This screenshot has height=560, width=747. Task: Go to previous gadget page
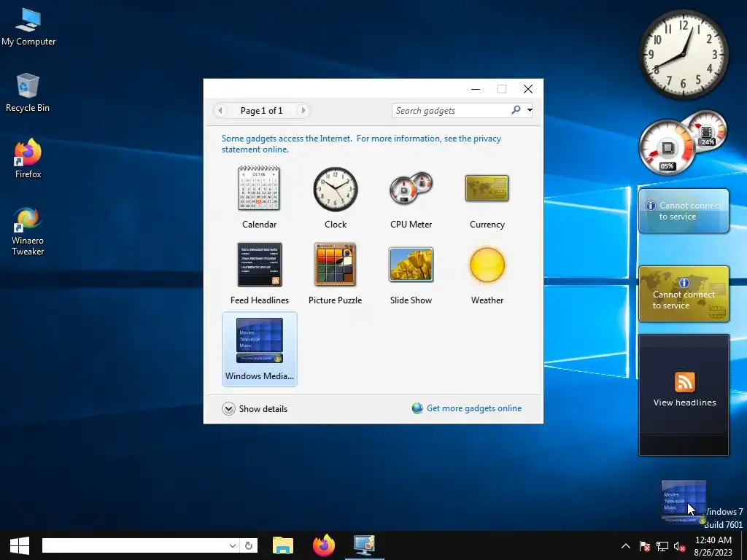(x=220, y=111)
